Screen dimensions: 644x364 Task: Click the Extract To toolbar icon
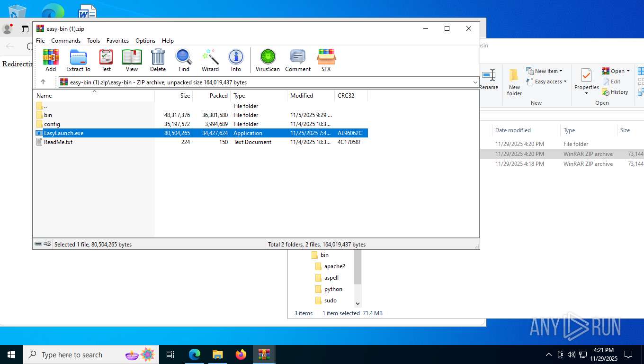[78, 60]
